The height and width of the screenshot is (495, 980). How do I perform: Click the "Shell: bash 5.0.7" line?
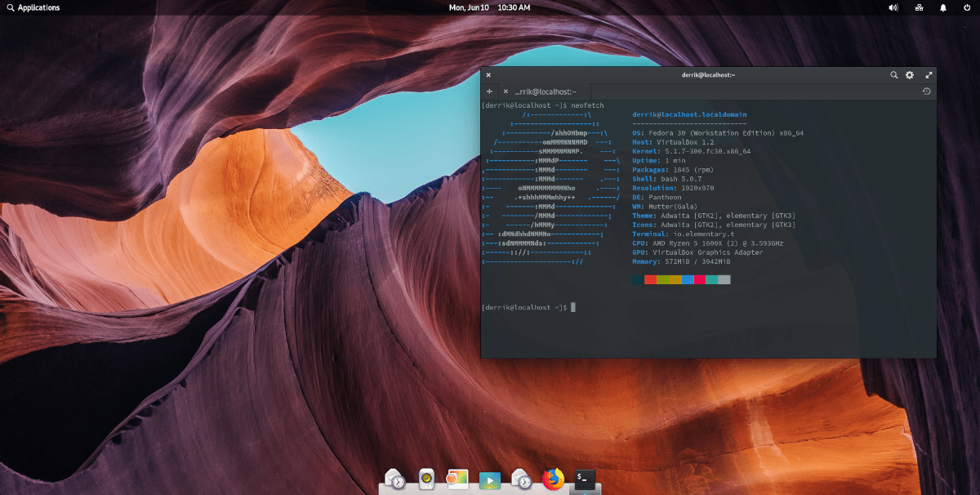pos(667,179)
